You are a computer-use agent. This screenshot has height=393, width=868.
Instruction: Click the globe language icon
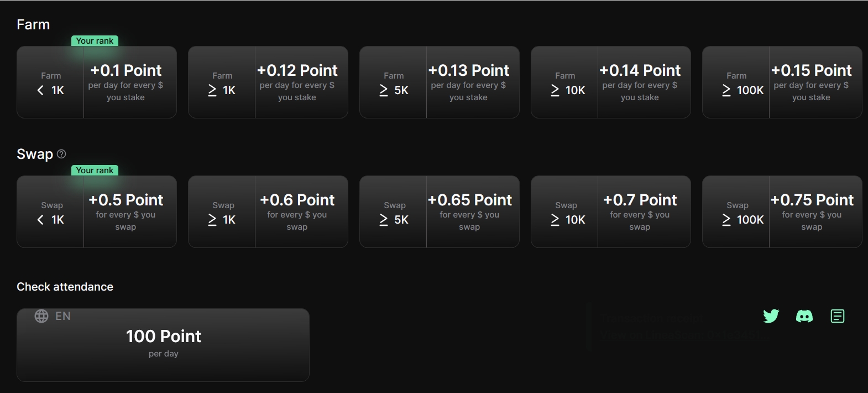(41, 316)
